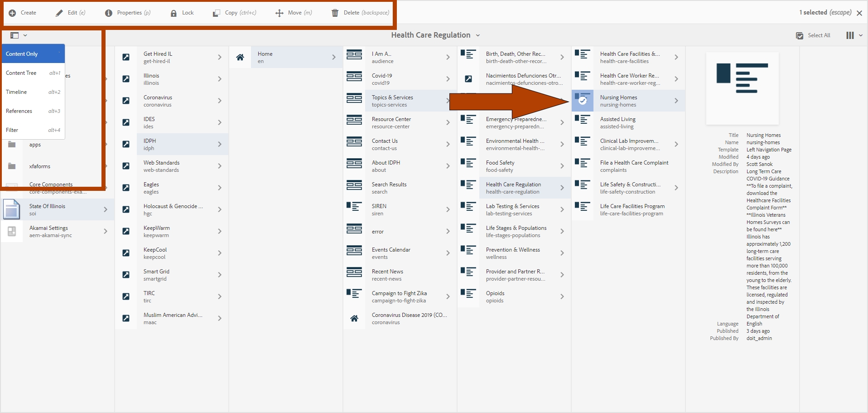This screenshot has height=413, width=868.
Task: Click the State Of Illinois page icon
Action: pyautogui.click(x=12, y=209)
